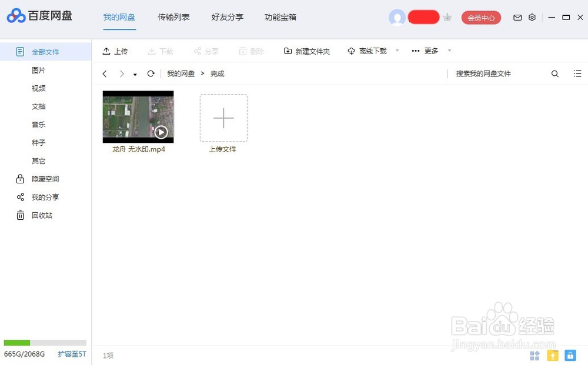Open the 回收站 recycle bin
Screen dimensions: 588x365
34,216
